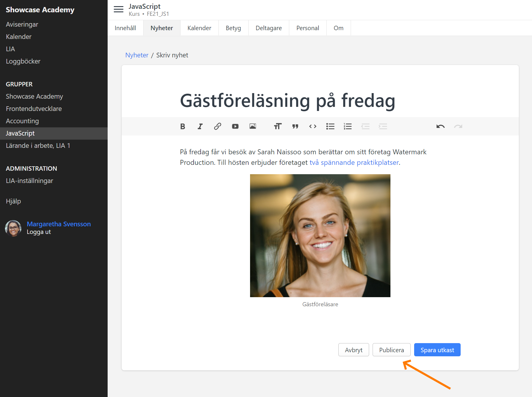The width and height of the screenshot is (532, 397).
Task: Create a bulleted list
Action: pos(330,126)
